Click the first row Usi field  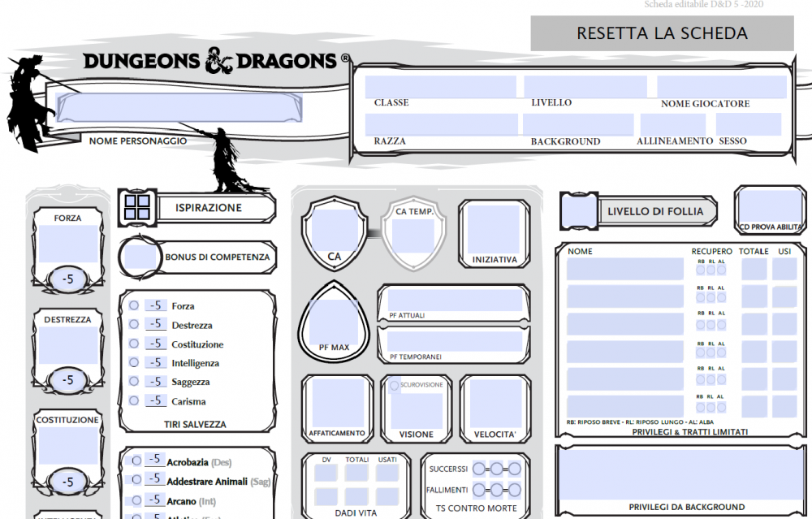(x=784, y=270)
